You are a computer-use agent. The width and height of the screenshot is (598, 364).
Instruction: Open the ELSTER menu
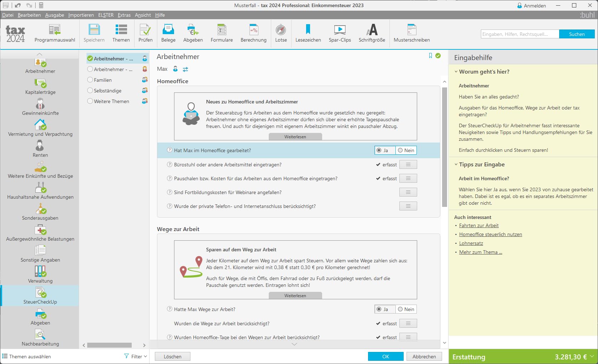[x=106, y=15]
